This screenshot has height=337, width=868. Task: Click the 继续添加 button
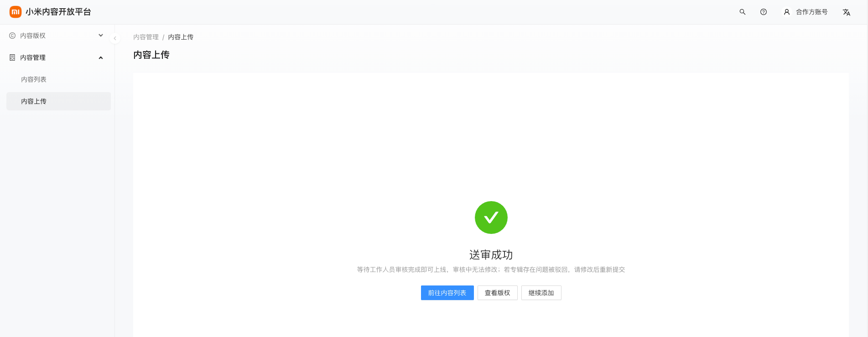pos(541,293)
